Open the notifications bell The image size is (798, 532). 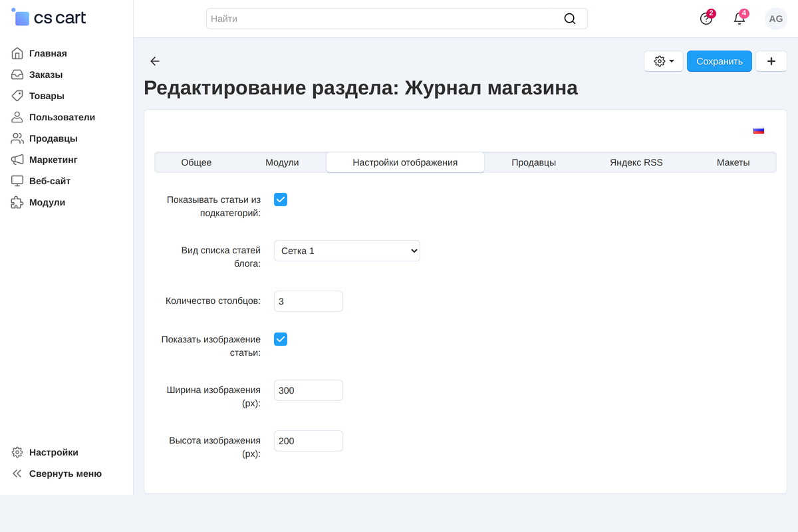pyautogui.click(x=739, y=19)
